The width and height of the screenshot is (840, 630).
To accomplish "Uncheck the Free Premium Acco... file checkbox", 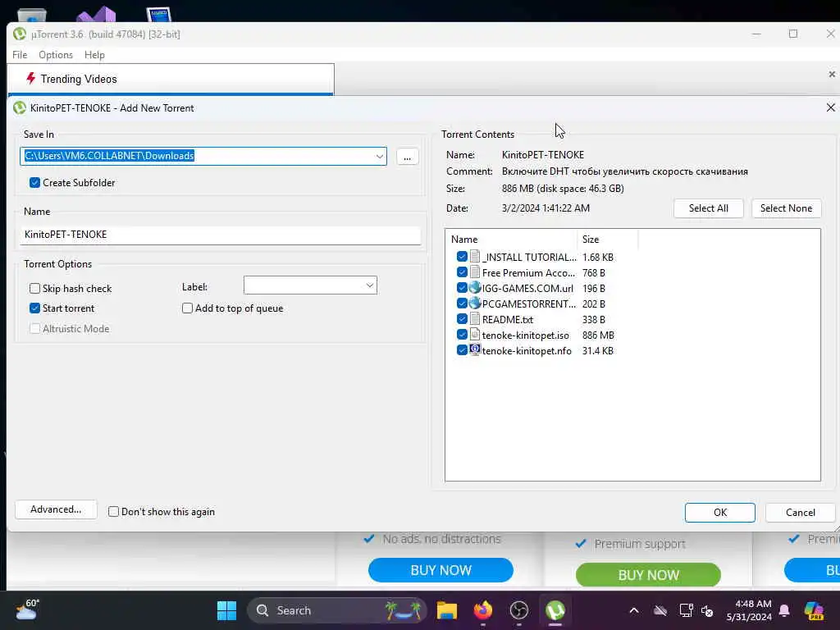I will (x=462, y=272).
